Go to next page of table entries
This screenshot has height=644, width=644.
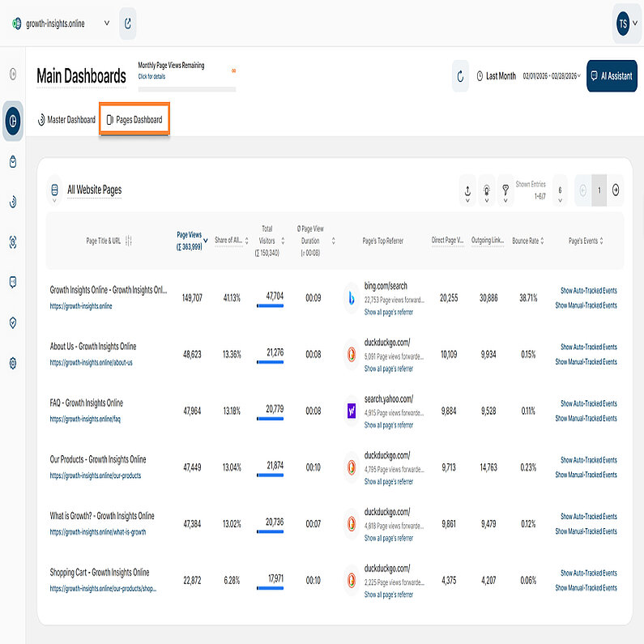coord(616,190)
